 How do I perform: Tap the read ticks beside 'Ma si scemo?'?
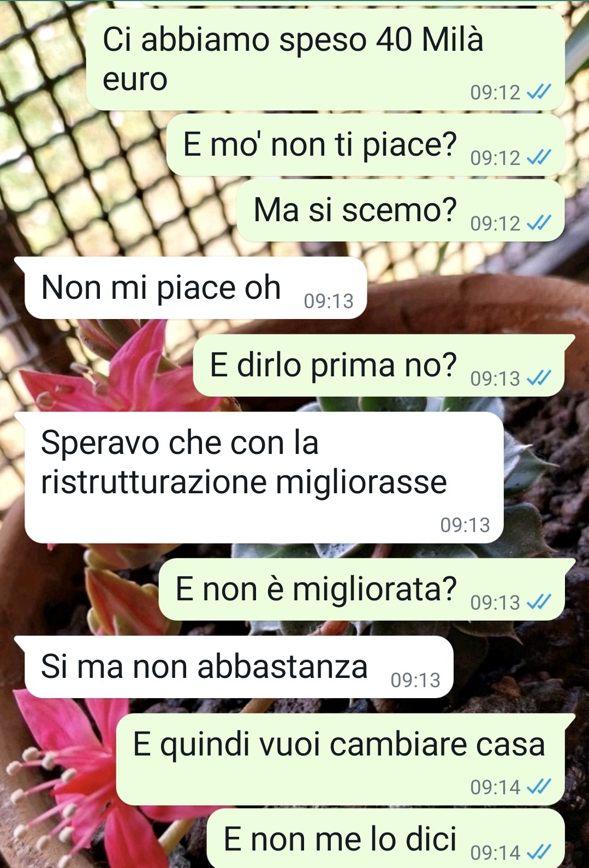point(539,223)
